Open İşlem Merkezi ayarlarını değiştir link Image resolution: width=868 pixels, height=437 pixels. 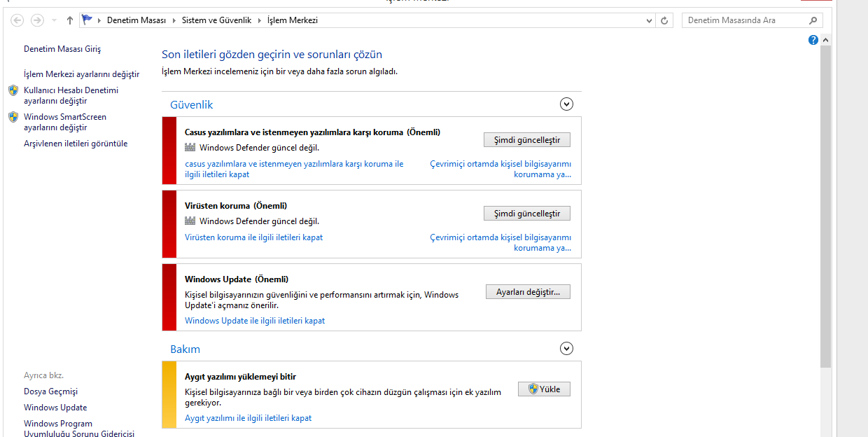[81, 74]
